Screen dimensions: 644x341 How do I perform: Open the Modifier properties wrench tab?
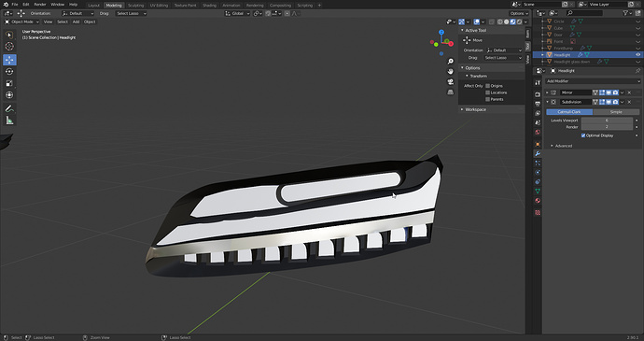click(x=538, y=153)
